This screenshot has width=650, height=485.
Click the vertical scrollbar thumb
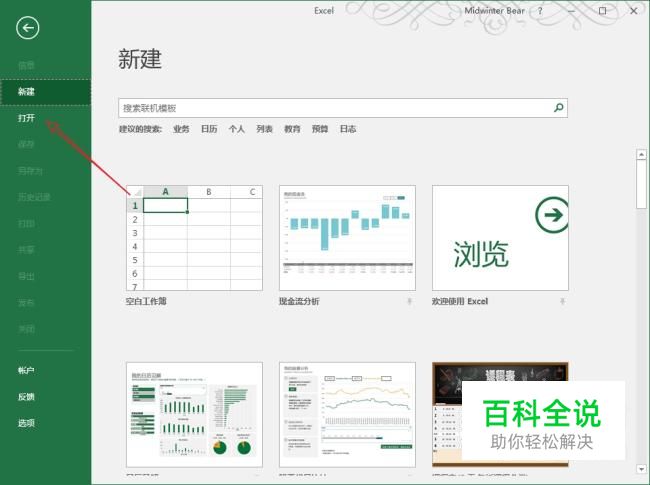pyautogui.click(x=641, y=184)
